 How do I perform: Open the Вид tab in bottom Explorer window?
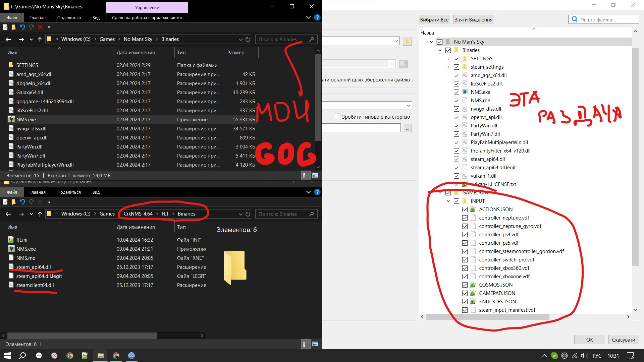96,192
